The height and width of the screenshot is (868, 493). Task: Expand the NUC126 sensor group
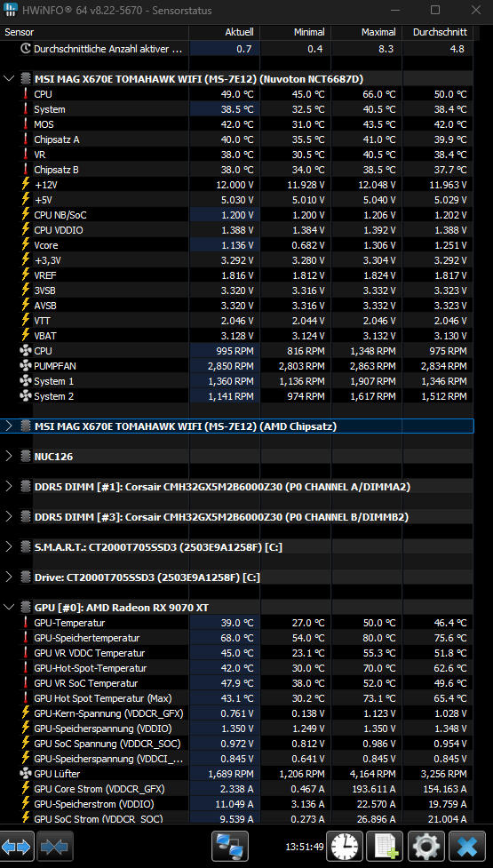coord(8,456)
